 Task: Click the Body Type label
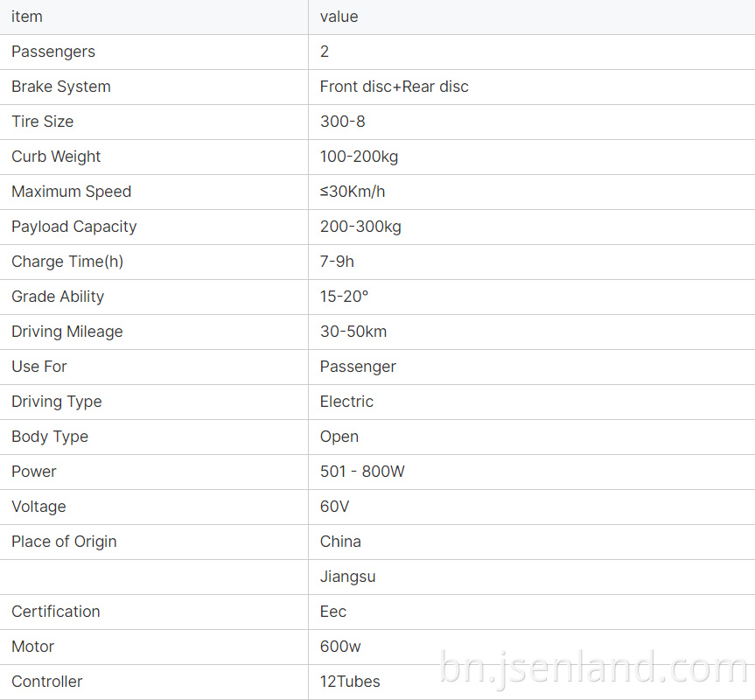[x=50, y=437]
